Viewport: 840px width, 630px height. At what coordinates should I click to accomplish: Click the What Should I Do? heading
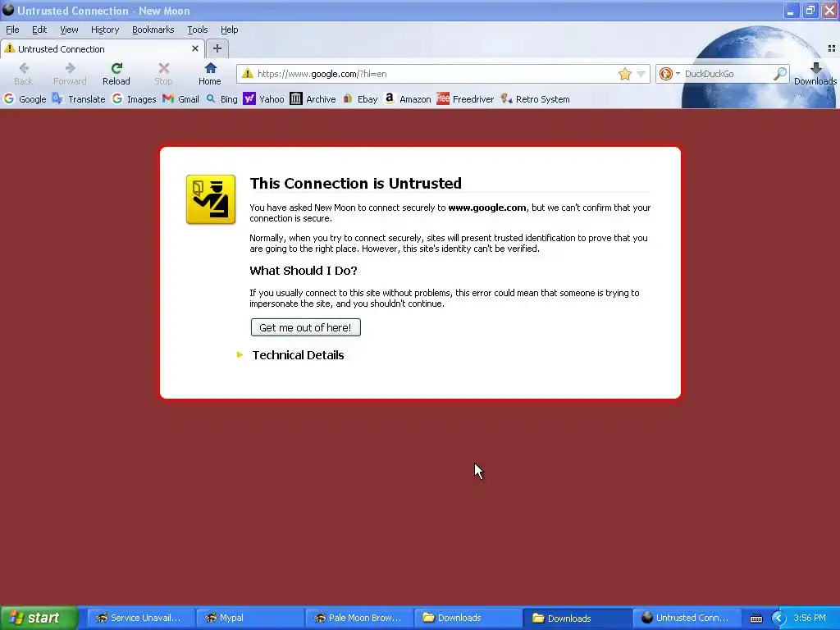tap(304, 271)
